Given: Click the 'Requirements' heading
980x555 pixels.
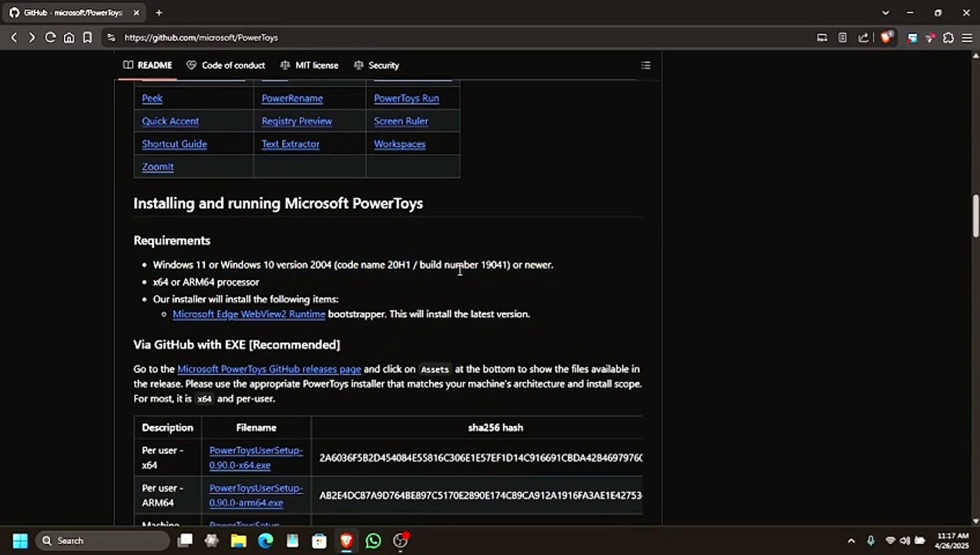Looking at the screenshot, I should [172, 240].
